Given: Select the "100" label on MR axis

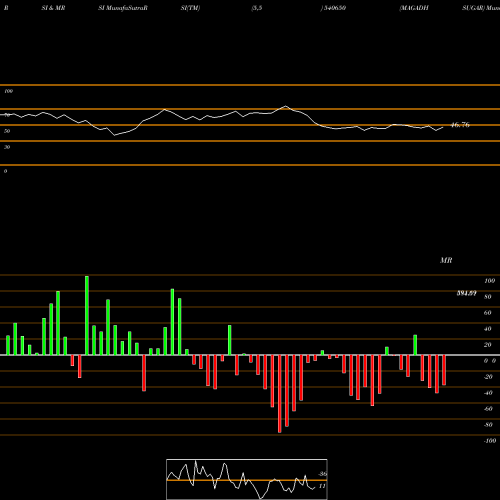Looking at the screenshot, I should click(489, 281).
